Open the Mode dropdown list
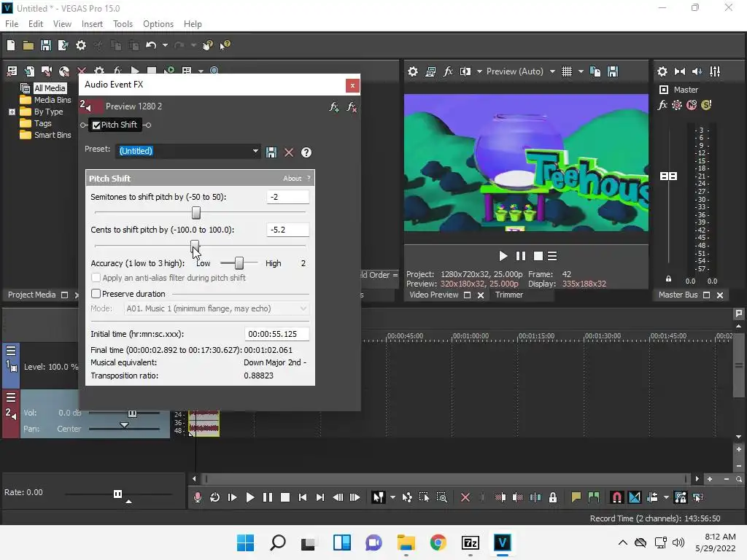The width and height of the screenshot is (747, 560). click(303, 308)
